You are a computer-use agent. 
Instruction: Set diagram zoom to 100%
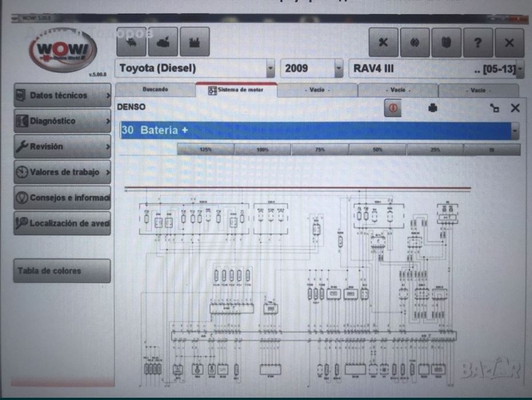click(263, 149)
